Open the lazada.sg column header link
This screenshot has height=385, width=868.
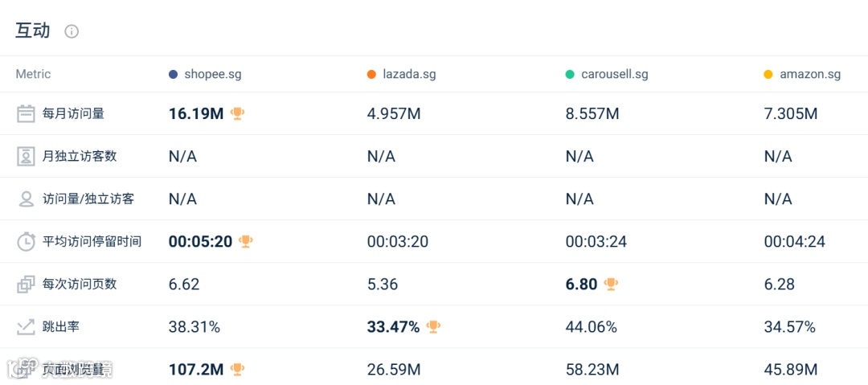(409, 74)
